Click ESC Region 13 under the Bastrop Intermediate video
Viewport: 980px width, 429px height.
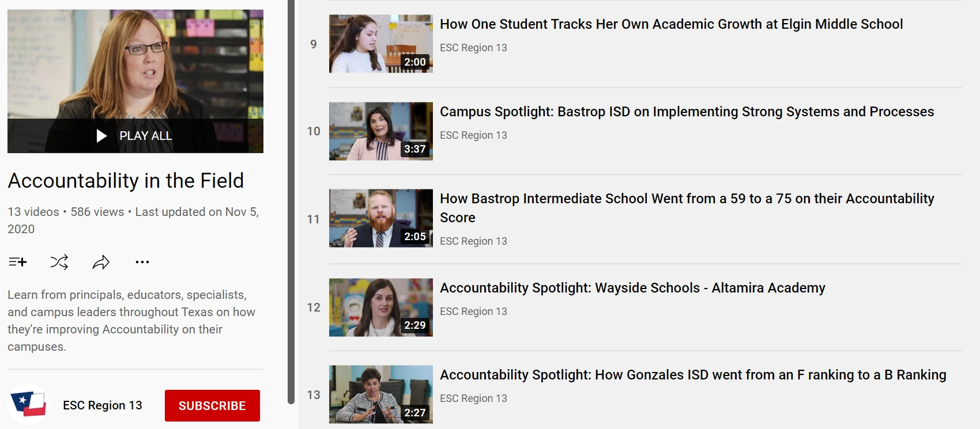473,241
